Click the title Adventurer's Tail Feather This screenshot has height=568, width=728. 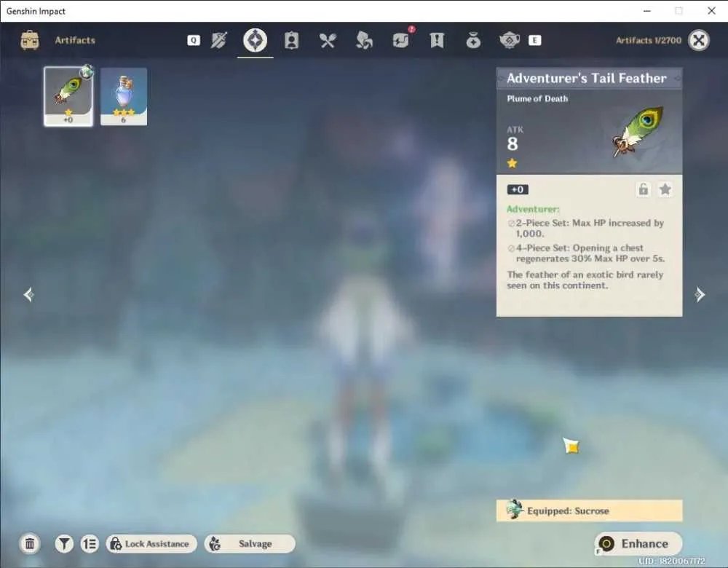pos(586,78)
